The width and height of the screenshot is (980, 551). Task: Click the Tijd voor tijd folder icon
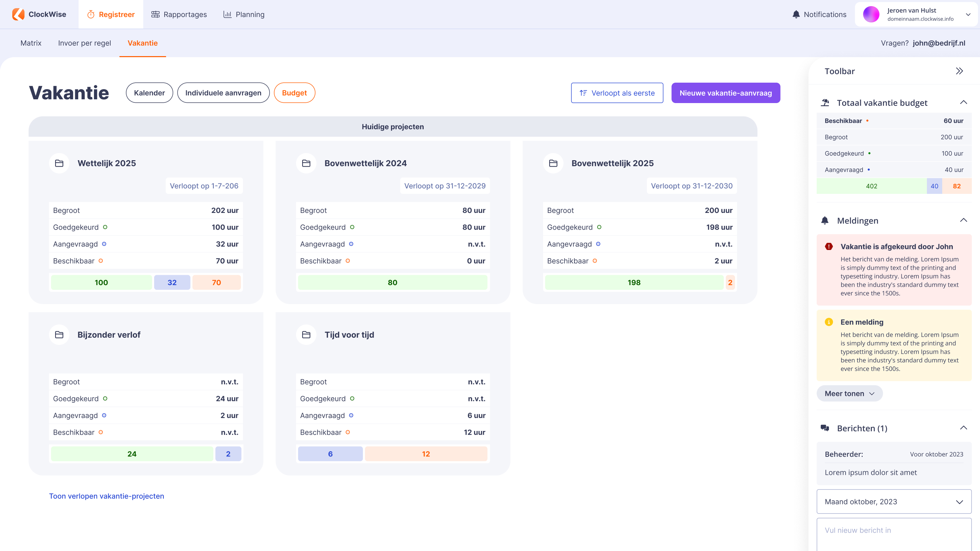[x=306, y=335]
